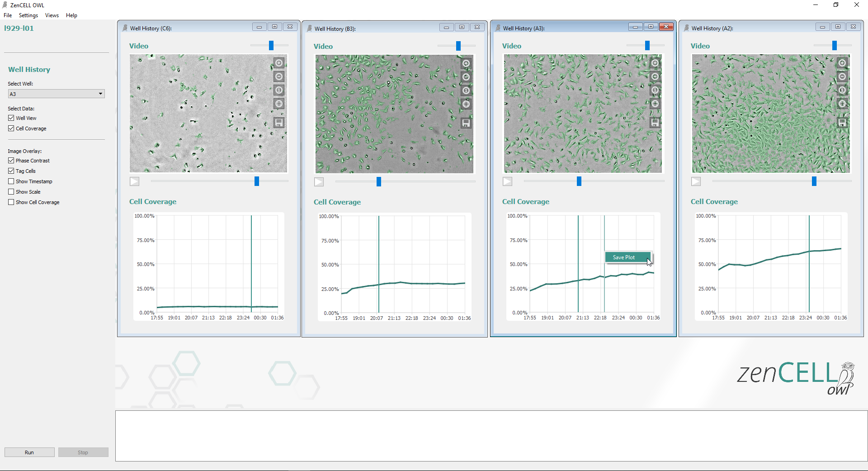Click the empty log output area
This screenshot has height=471, width=868.
(491, 436)
